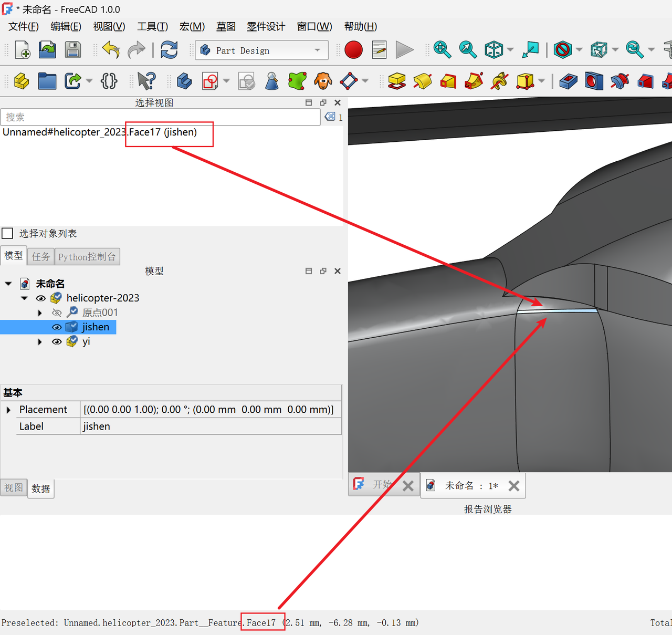Click the Create Sketch icon
This screenshot has height=635, width=672.
[x=210, y=81]
